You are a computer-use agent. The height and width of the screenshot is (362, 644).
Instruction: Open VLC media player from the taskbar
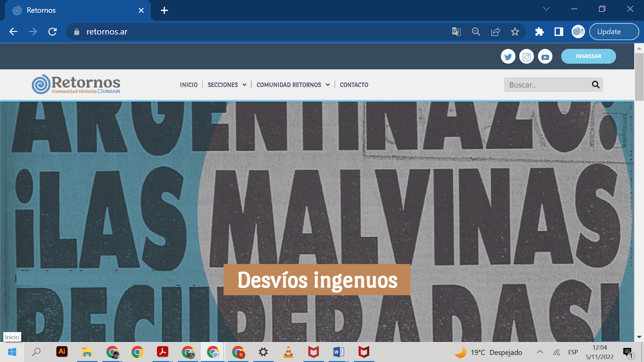(288, 352)
